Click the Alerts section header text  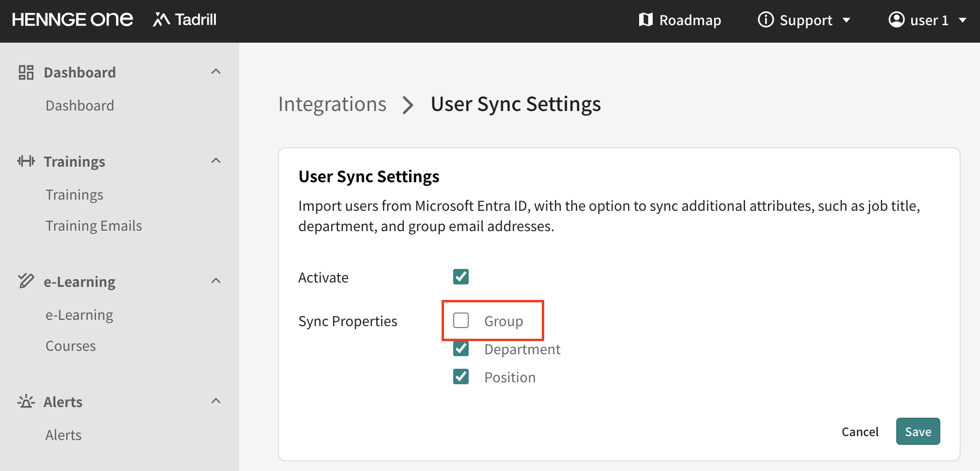click(x=63, y=402)
